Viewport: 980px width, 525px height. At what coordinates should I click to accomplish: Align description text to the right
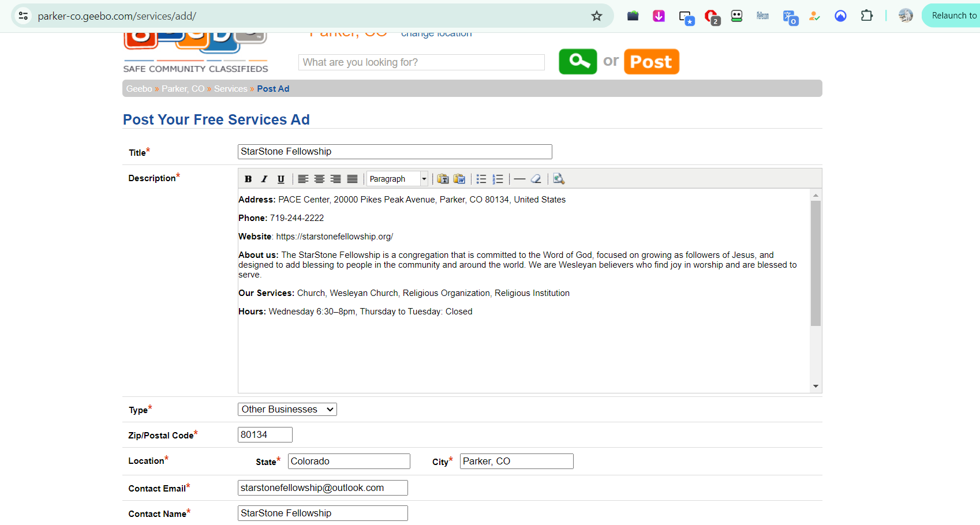point(336,179)
